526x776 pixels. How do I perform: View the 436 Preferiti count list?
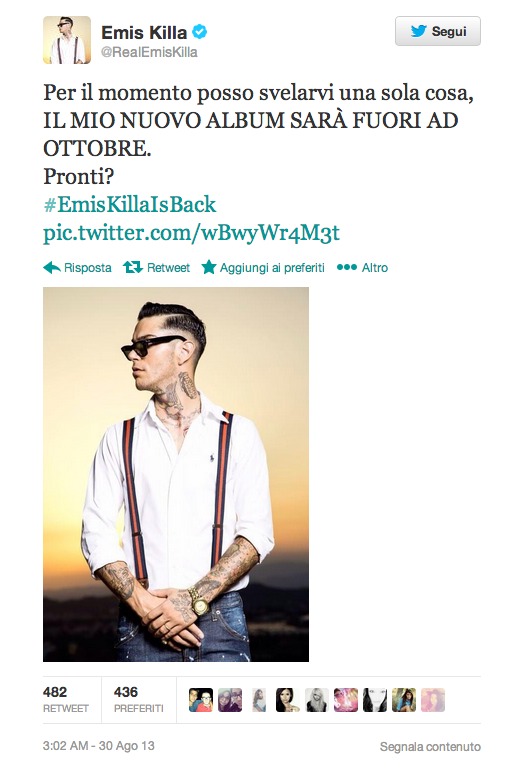pyautogui.click(x=139, y=699)
